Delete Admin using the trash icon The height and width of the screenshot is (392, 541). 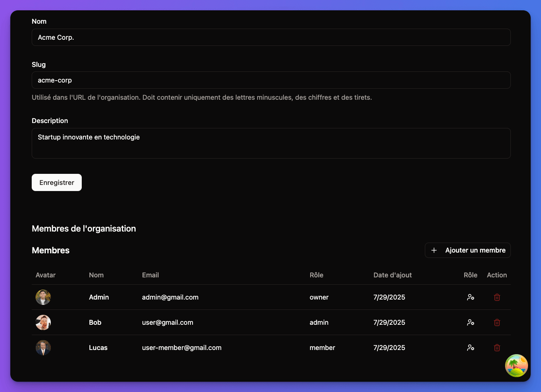[x=497, y=297]
